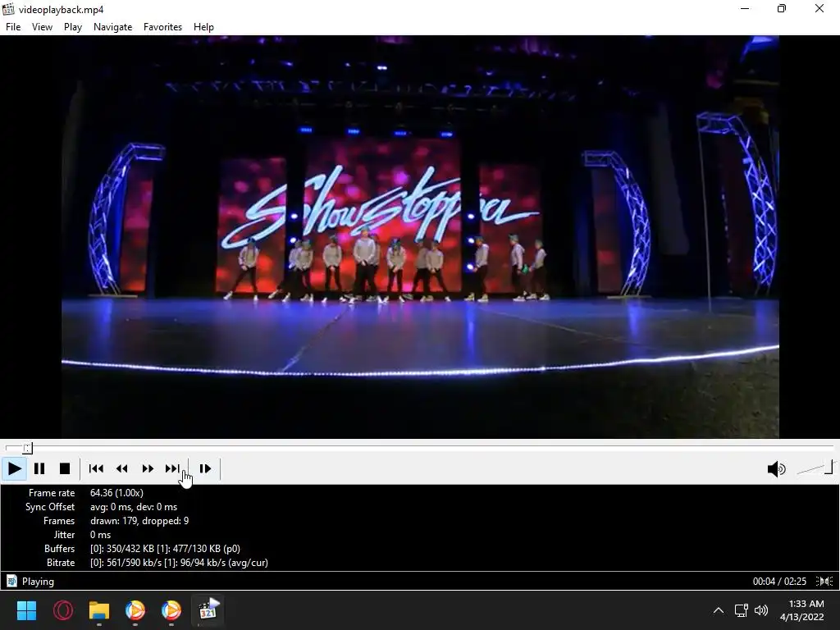
Task: Open the Play menu
Action: pyautogui.click(x=73, y=27)
